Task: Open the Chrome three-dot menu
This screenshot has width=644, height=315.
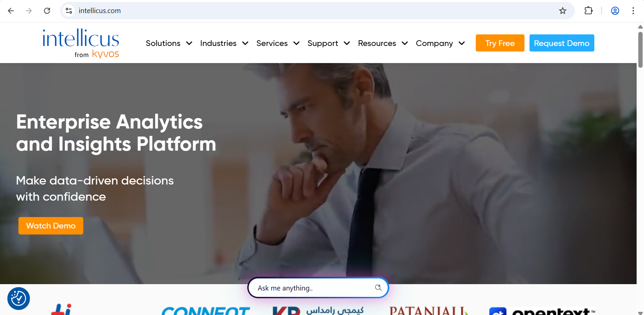Action: pyautogui.click(x=633, y=11)
